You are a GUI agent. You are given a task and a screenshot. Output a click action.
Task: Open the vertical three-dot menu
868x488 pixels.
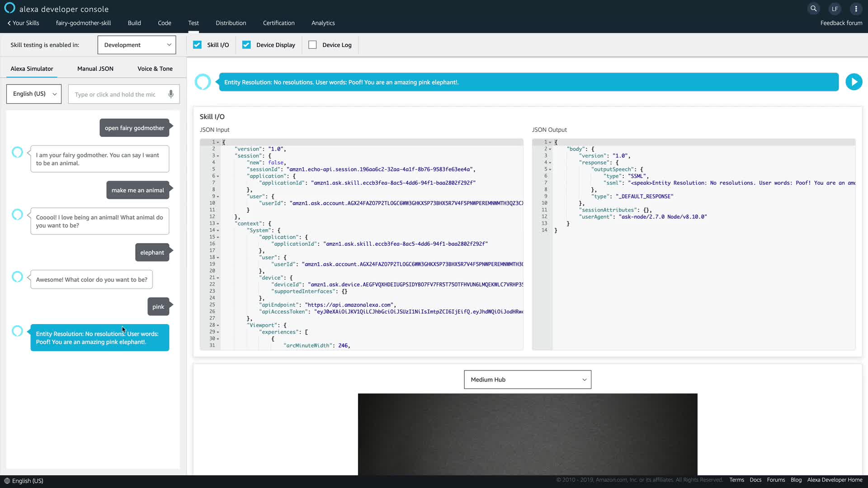tap(856, 9)
